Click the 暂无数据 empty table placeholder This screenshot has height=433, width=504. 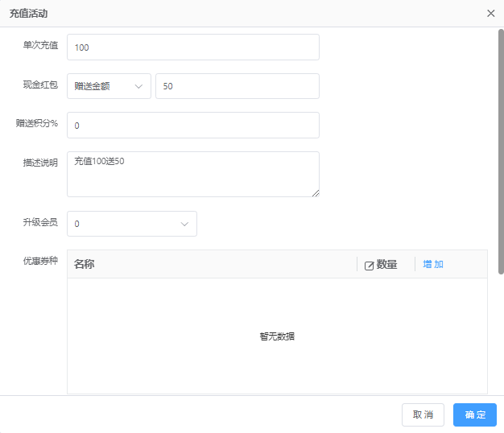[277, 336]
